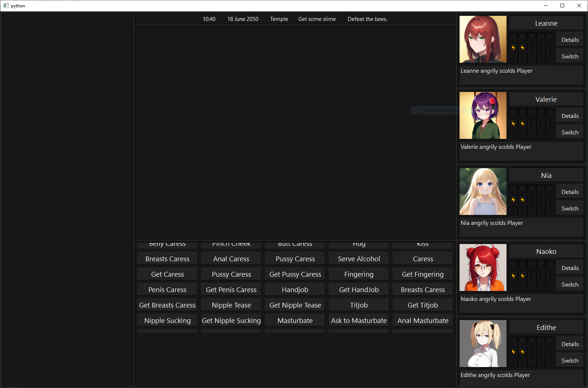Click the 'Defeat the bees.' objective
This screenshot has height=388, width=588.
(x=367, y=19)
